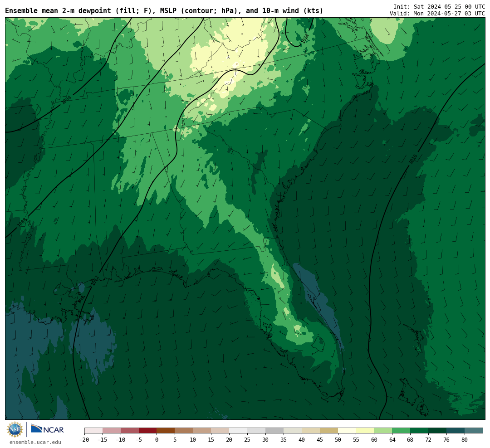Click the 64 colorbar tick label

(x=392, y=439)
